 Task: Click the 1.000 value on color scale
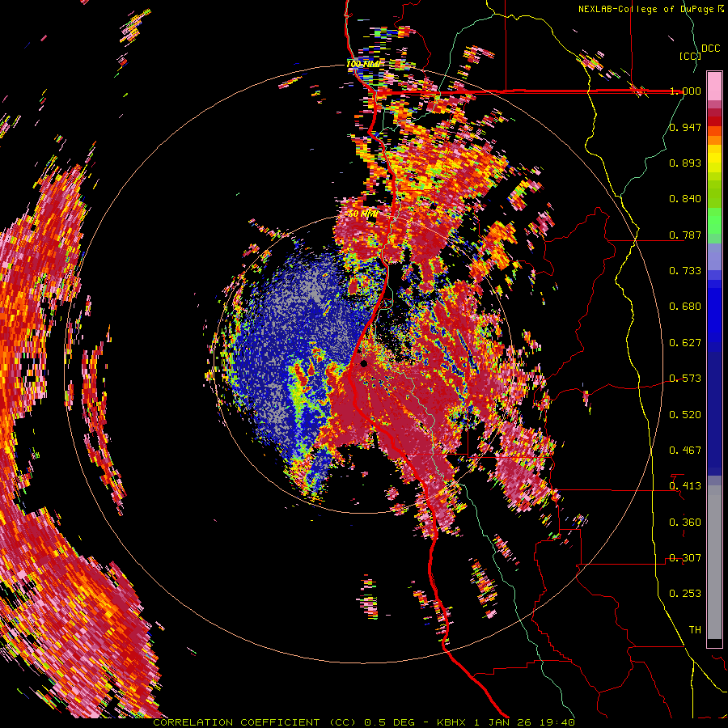(685, 91)
